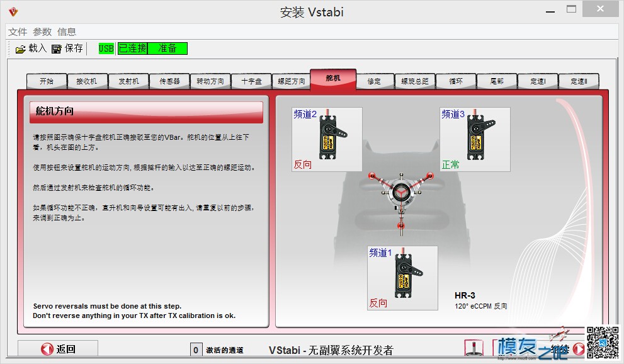This screenshot has width=624, height=364.
Task: Click the HR-3 swashplate type text
Action: click(x=465, y=295)
